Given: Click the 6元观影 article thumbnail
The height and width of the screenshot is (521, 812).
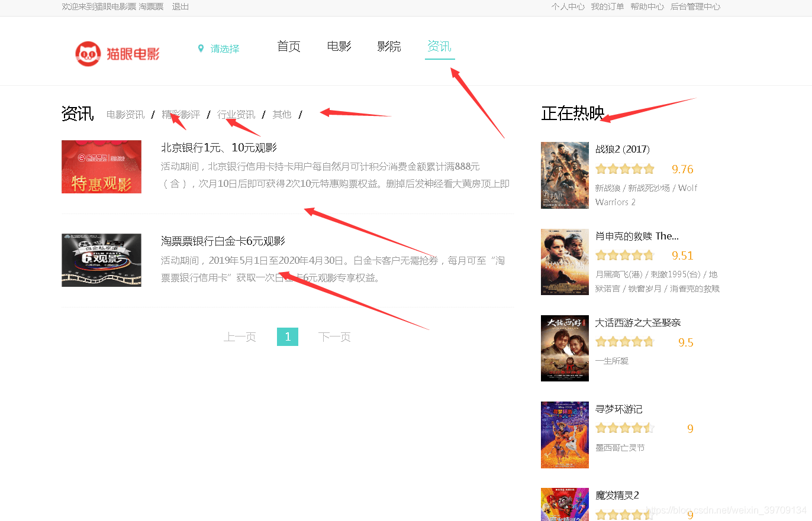Looking at the screenshot, I should coord(101,260).
